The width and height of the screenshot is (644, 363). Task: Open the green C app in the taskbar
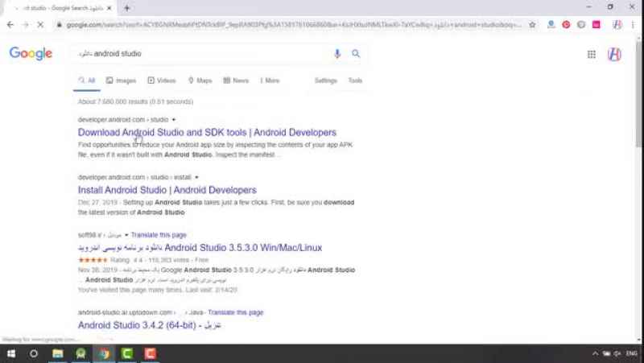tap(127, 353)
